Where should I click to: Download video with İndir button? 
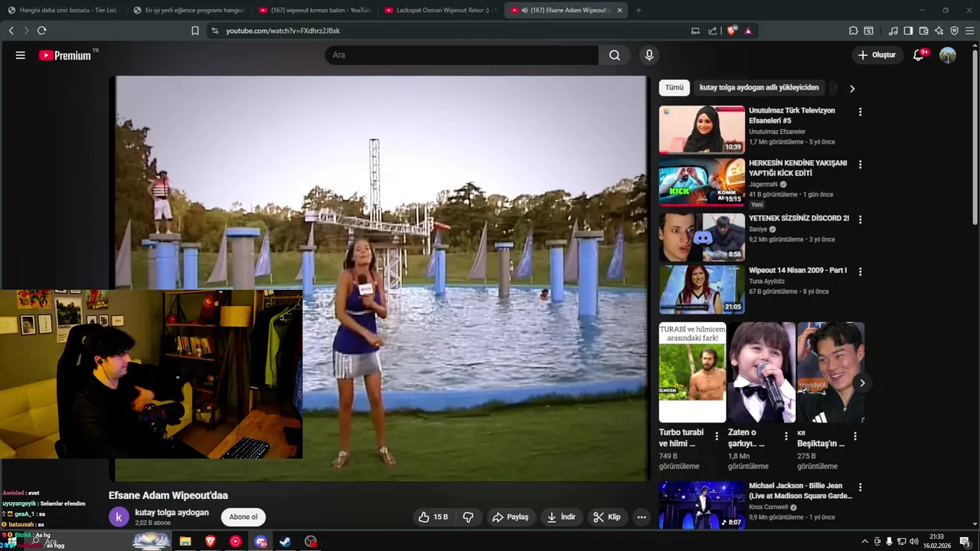tap(560, 517)
